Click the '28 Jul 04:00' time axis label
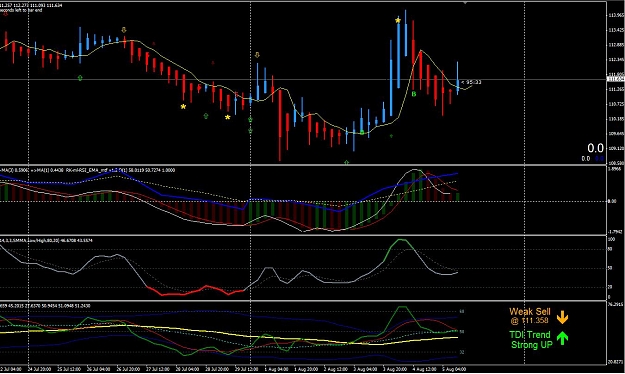This screenshot has height=374, width=625. (x=187, y=370)
